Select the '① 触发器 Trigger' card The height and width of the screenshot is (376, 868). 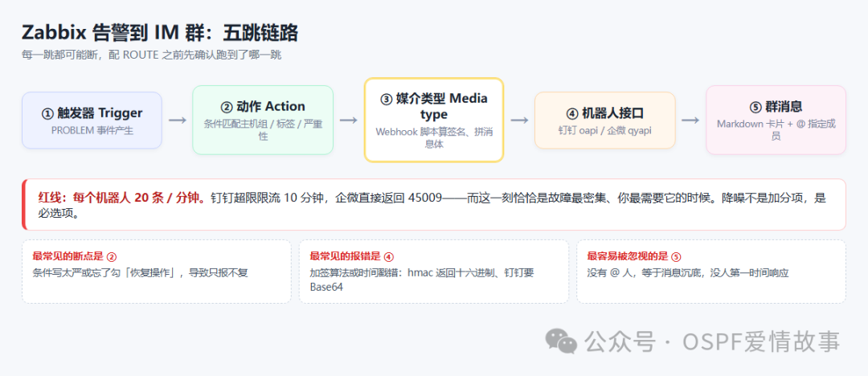tap(92, 121)
